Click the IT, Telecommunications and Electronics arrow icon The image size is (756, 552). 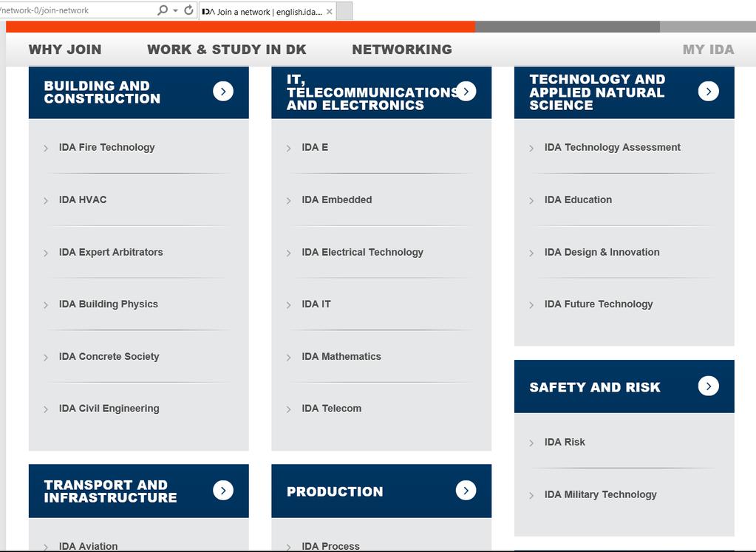(x=466, y=91)
